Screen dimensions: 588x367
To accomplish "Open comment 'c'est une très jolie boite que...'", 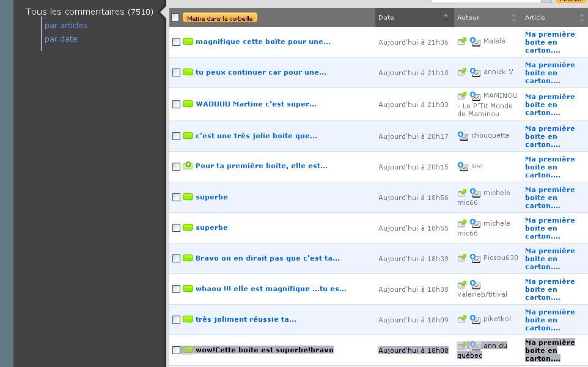I will 257,136.
